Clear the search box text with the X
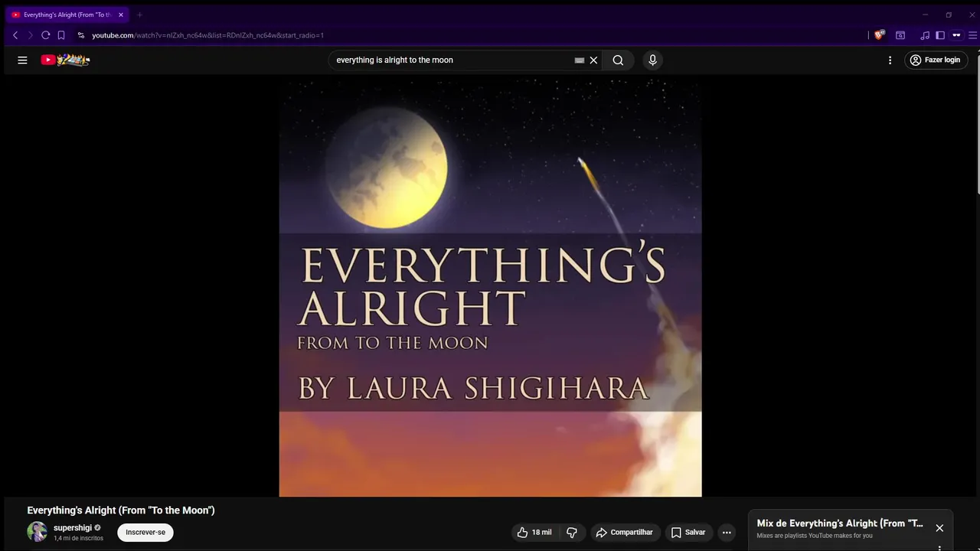 pyautogui.click(x=593, y=60)
